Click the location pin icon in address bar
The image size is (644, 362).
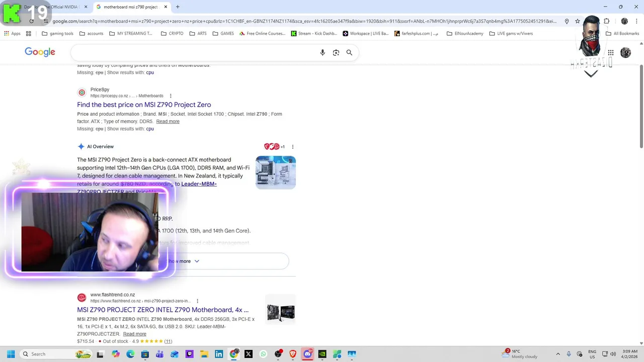tap(567, 21)
